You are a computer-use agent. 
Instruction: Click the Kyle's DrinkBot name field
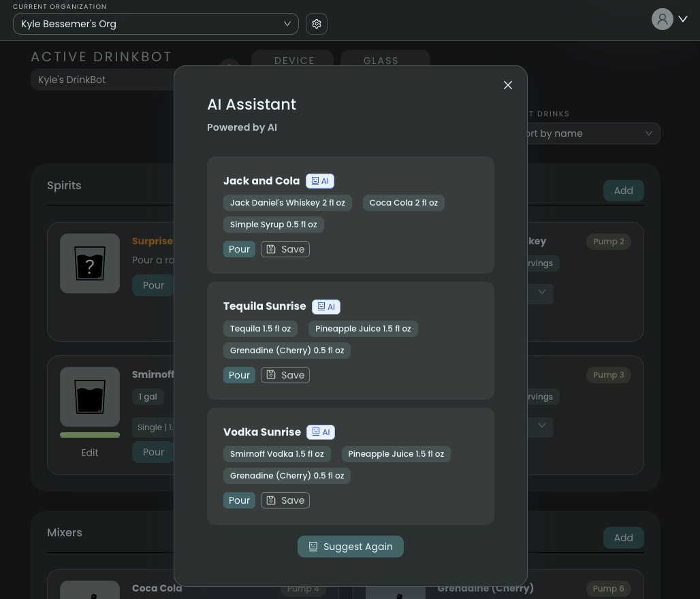click(102, 80)
